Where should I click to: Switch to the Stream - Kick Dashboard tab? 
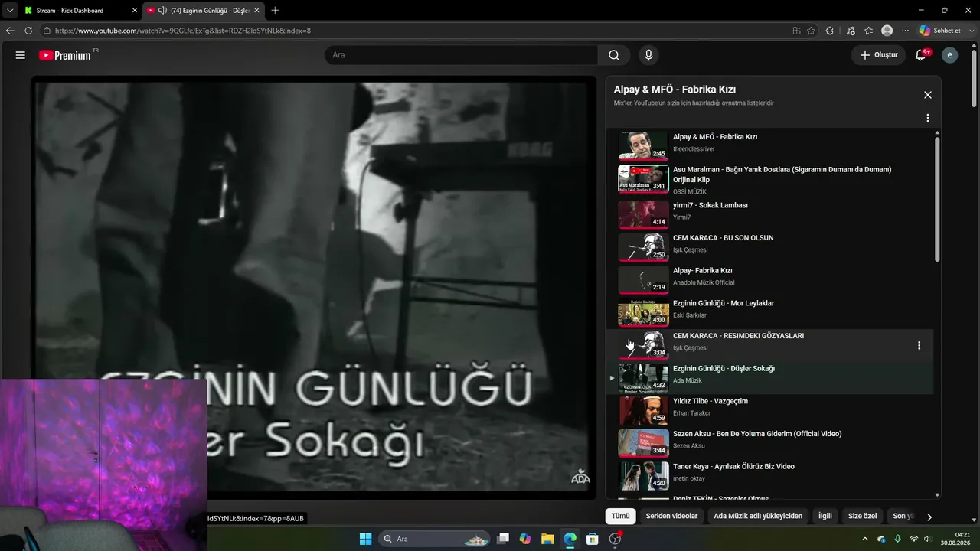pos(70,10)
